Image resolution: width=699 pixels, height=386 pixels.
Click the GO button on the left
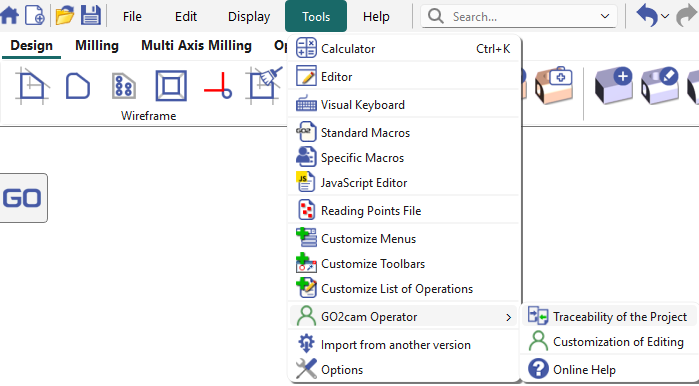(x=22, y=198)
